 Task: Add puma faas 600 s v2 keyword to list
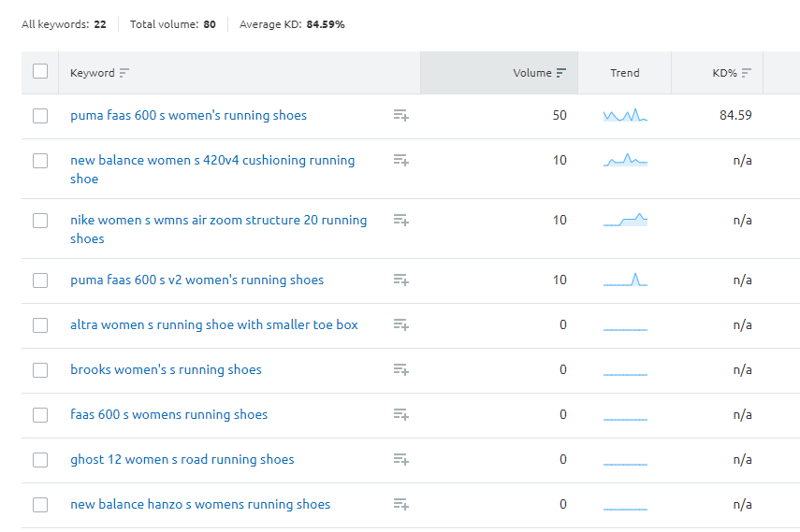click(x=400, y=280)
